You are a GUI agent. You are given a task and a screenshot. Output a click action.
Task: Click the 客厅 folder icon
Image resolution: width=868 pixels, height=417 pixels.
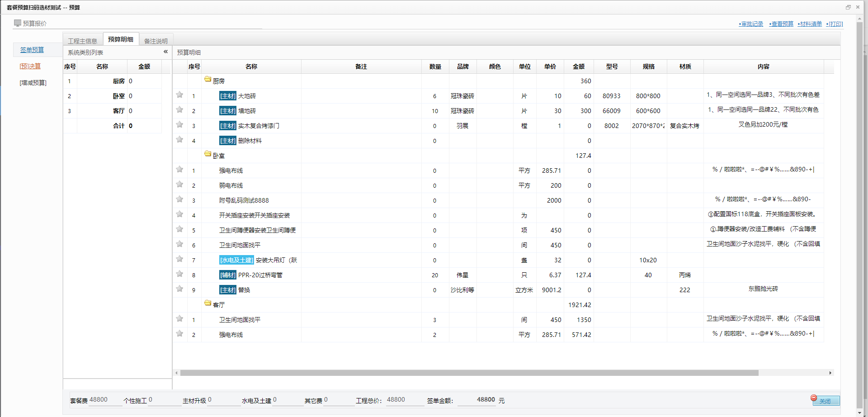(x=208, y=303)
